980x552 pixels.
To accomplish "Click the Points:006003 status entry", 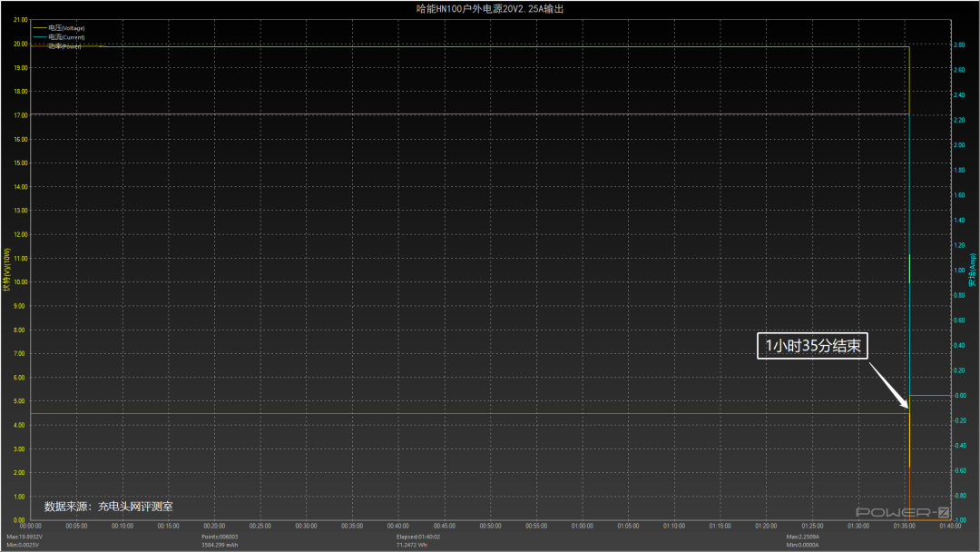I will click(220, 537).
